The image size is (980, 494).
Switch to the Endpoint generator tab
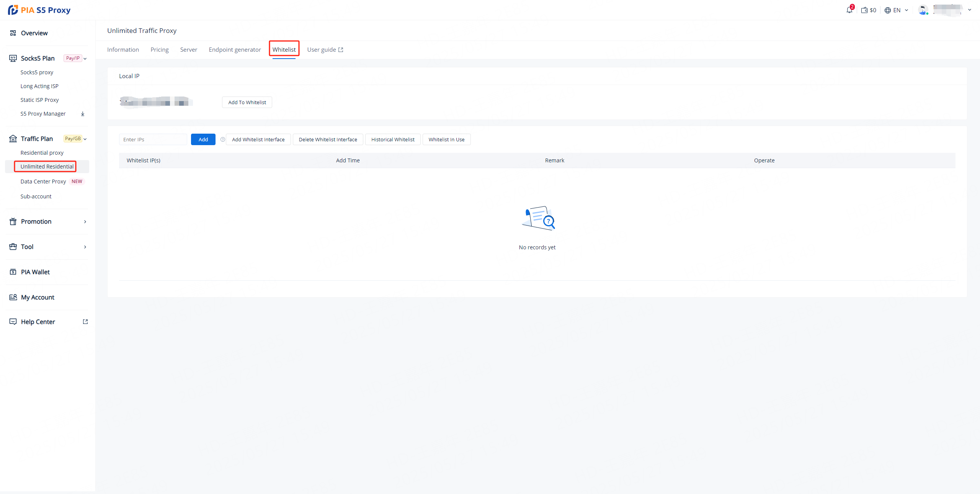click(x=235, y=50)
